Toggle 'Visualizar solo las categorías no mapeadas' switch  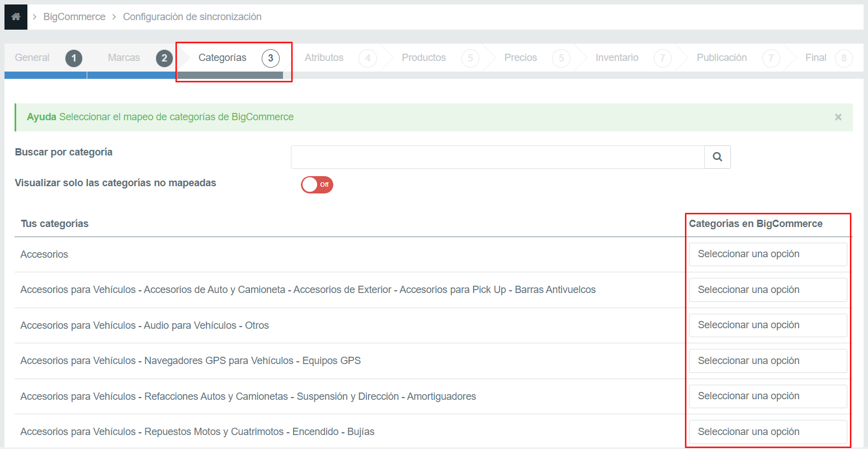317,185
